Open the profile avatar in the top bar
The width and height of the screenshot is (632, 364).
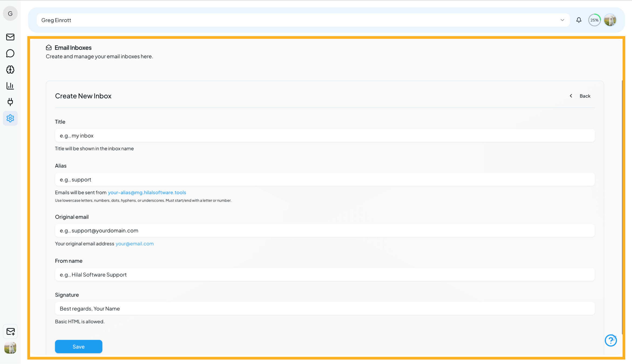click(x=610, y=20)
